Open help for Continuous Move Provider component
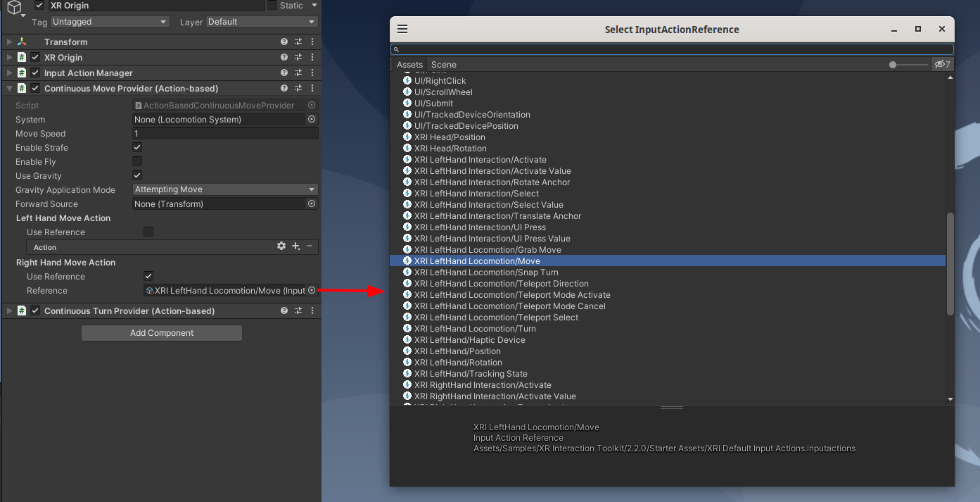Image resolution: width=980 pixels, height=502 pixels. pyautogui.click(x=284, y=89)
